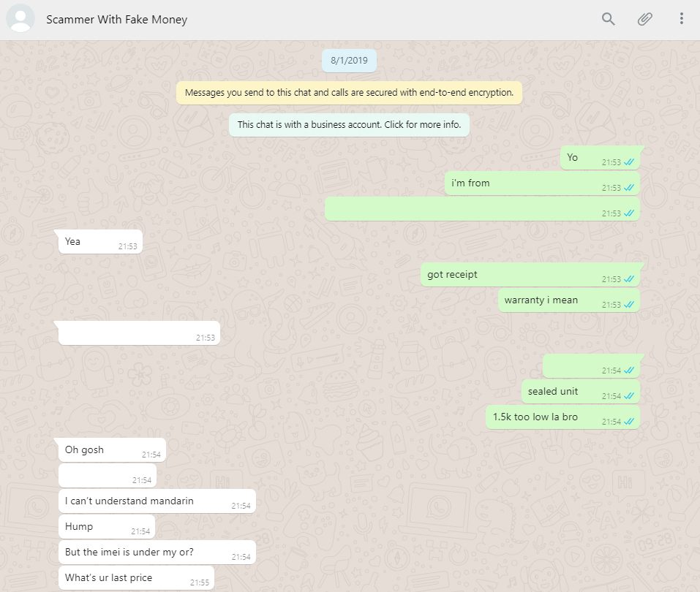
Task: Select 'But the imei is under my or?' message
Action: [157, 553]
